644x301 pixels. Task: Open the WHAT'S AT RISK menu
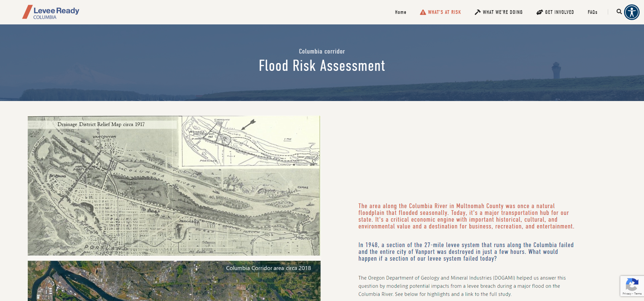coord(444,12)
